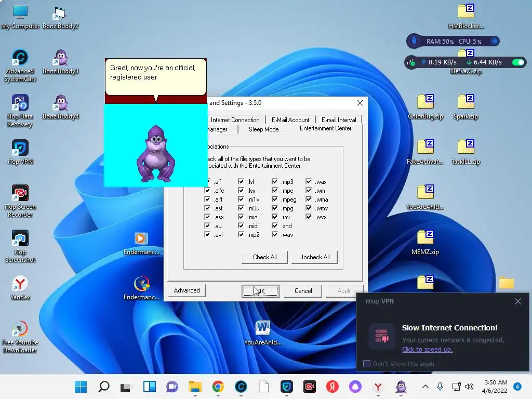532x399 pixels.
Task: Check Don't show this again box
Action: point(367,364)
